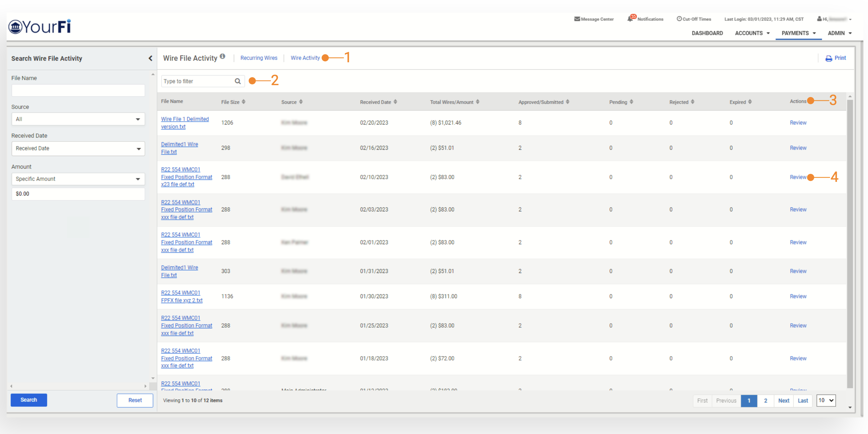Image resolution: width=868 pixels, height=434 pixels.
Task: Open the Specific Amount dropdown
Action: click(x=78, y=179)
